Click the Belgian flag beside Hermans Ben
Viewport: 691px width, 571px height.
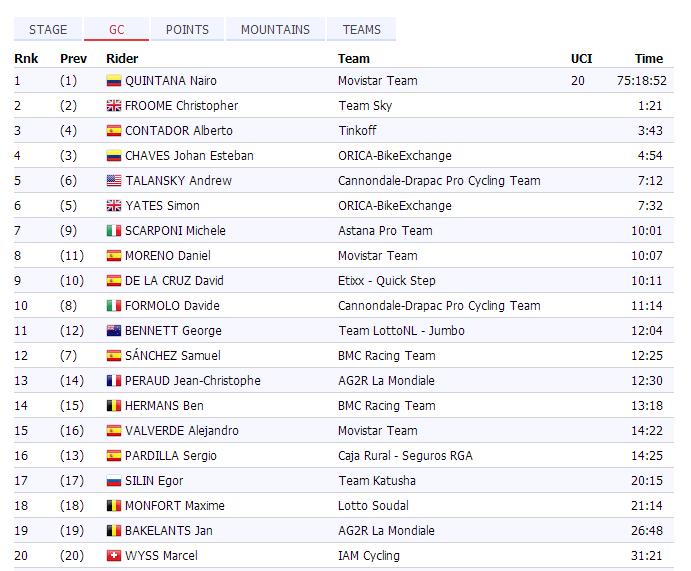(x=114, y=406)
